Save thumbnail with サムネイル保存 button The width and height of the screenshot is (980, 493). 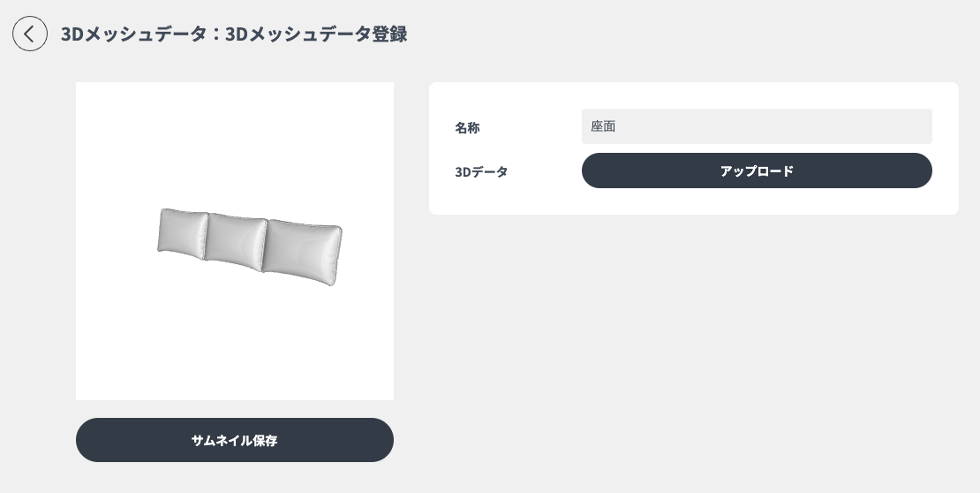234,440
